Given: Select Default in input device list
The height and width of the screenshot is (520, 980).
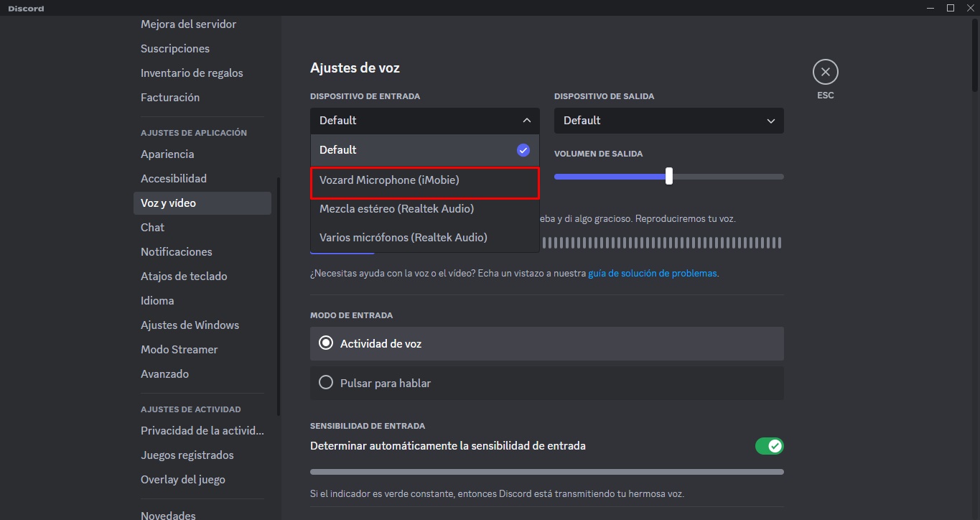Looking at the screenshot, I should tap(425, 150).
